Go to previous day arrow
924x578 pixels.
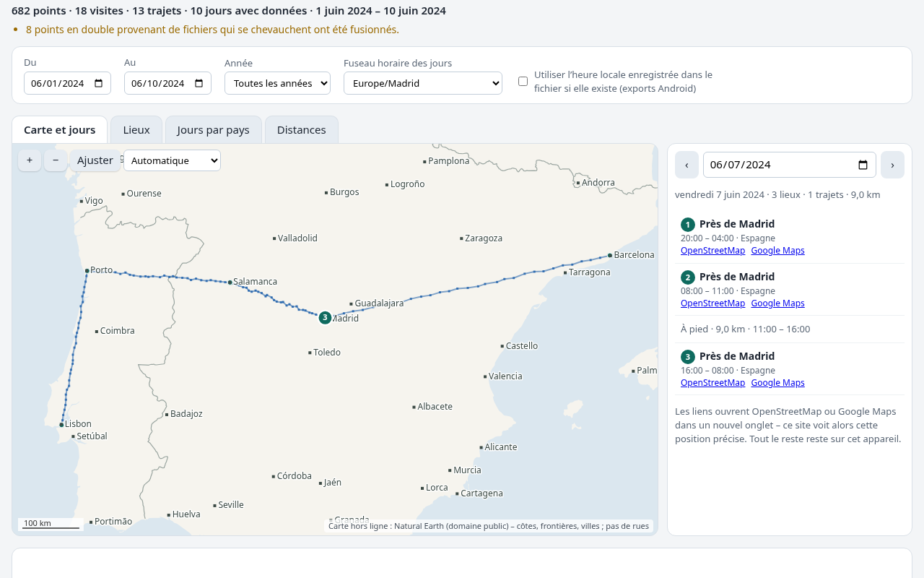[687, 165]
